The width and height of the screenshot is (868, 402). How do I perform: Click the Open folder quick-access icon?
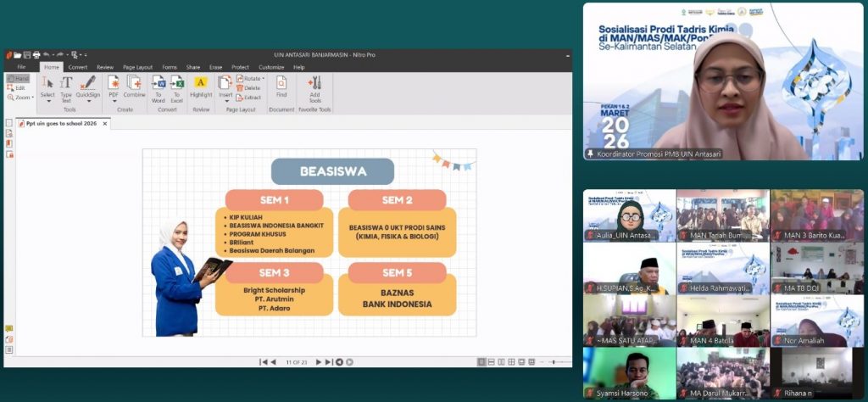[18, 55]
